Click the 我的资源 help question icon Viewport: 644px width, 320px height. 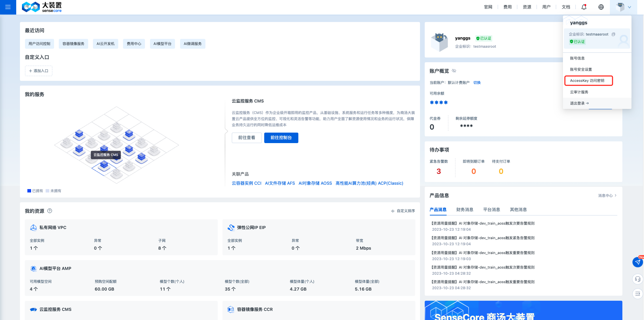(50, 211)
